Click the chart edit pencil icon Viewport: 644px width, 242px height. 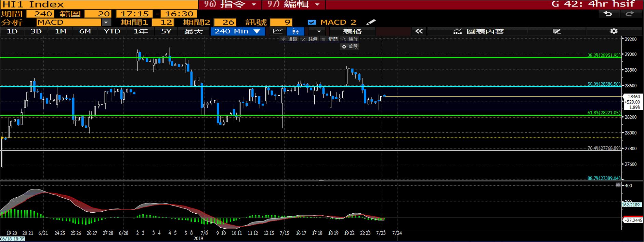(x=557, y=31)
